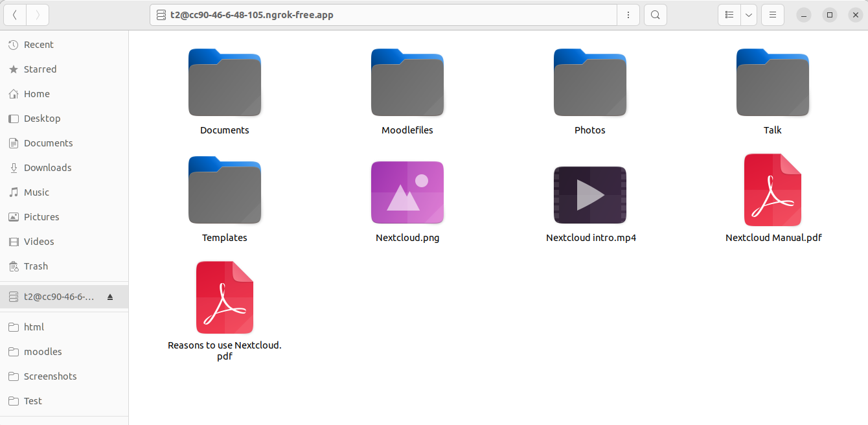Go back using the left arrow button
This screenshot has height=425, width=868.
15,15
